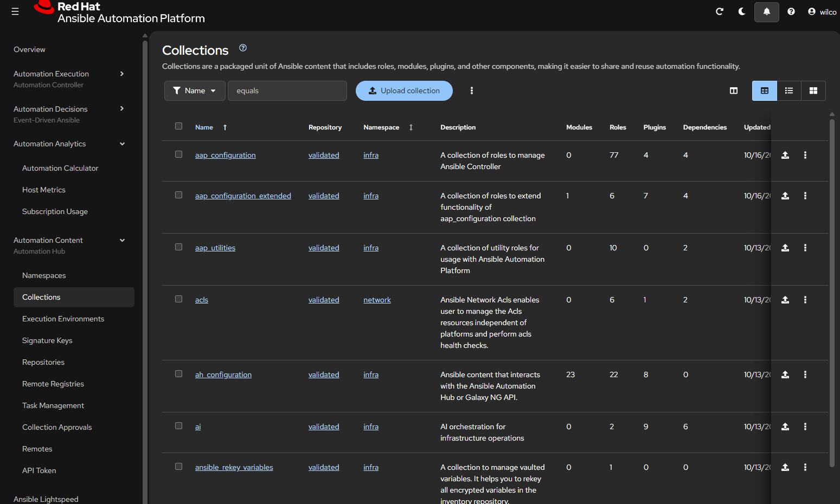Viewport: 840px width, 504px height.
Task: Click the equals filter text field
Action: point(287,91)
